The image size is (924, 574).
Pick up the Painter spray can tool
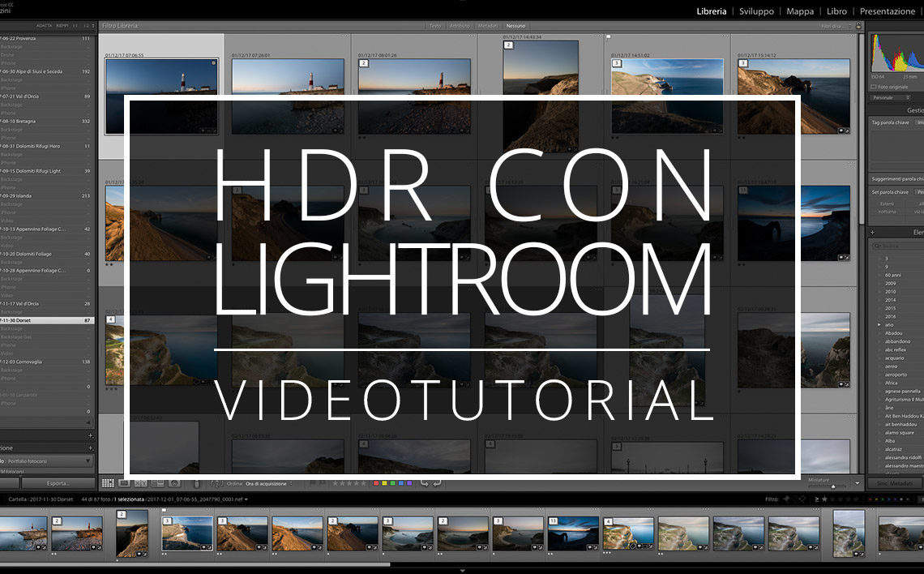coord(197,484)
